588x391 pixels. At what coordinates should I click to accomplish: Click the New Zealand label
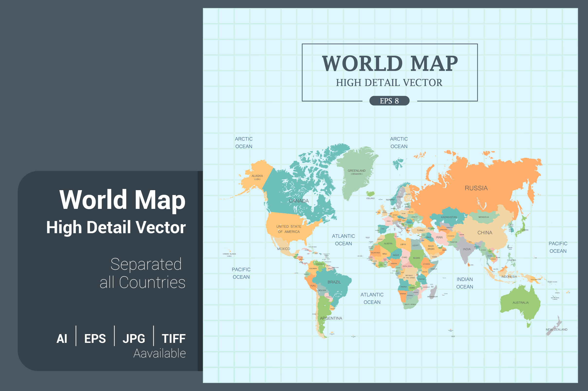coord(556,329)
